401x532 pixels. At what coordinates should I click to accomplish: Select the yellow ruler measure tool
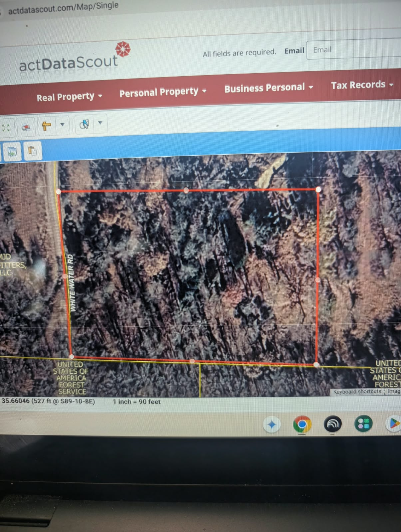[46, 126]
